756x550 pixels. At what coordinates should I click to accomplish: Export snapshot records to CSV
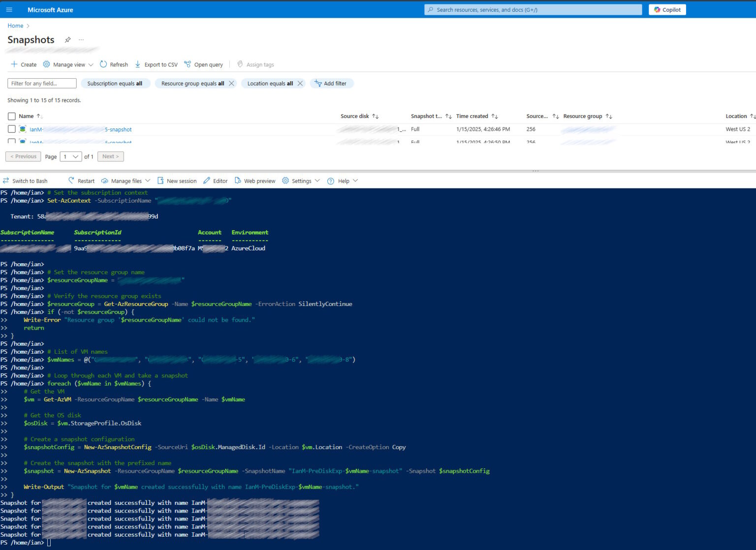[156, 64]
